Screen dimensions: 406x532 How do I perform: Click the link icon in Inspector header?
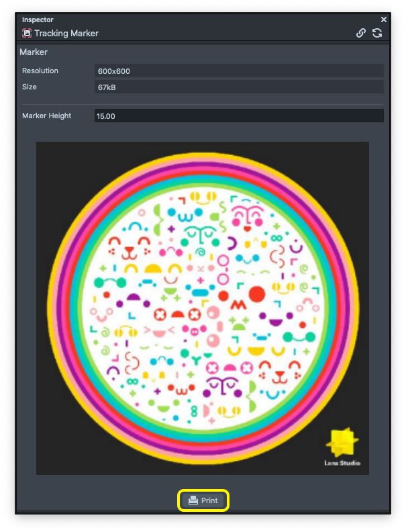pyautogui.click(x=361, y=33)
